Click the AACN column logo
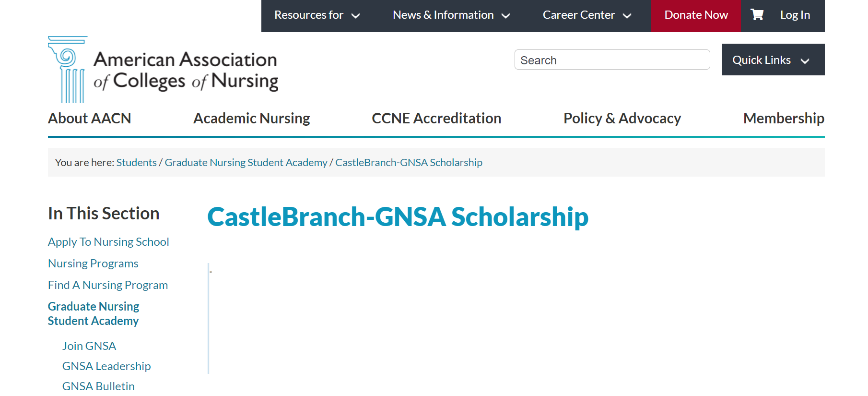The image size is (868, 396). 68,70
